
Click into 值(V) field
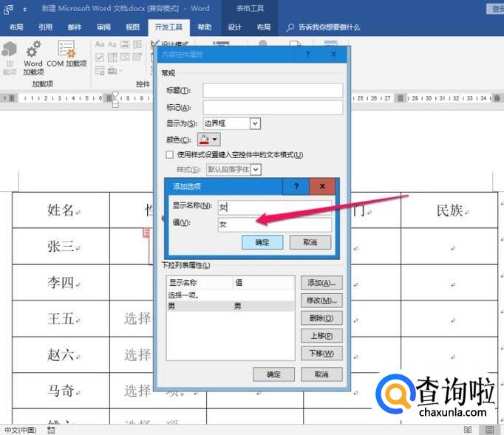point(274,225)
